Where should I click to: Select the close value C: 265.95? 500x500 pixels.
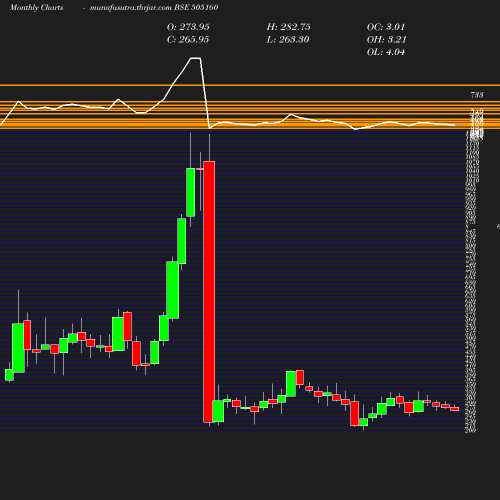(x=188, y=39)
